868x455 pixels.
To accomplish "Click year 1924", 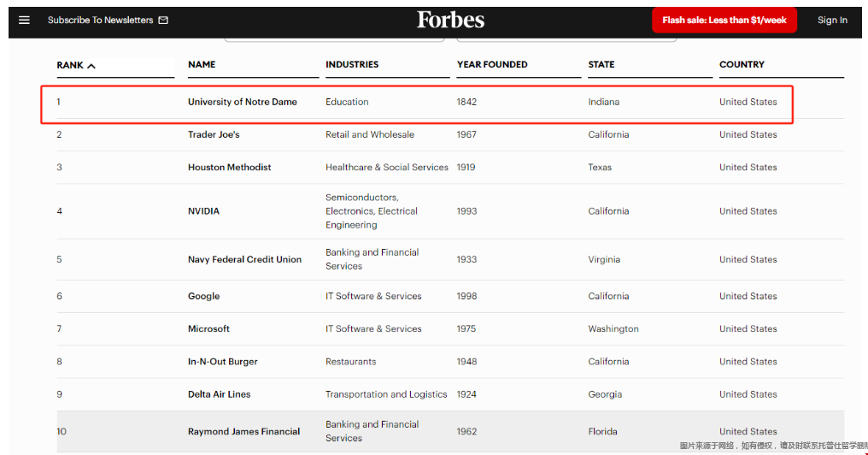I will click(466, 394).
